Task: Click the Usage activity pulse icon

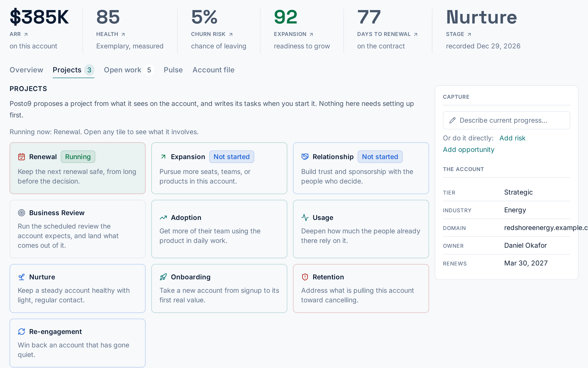Action: 305,218
